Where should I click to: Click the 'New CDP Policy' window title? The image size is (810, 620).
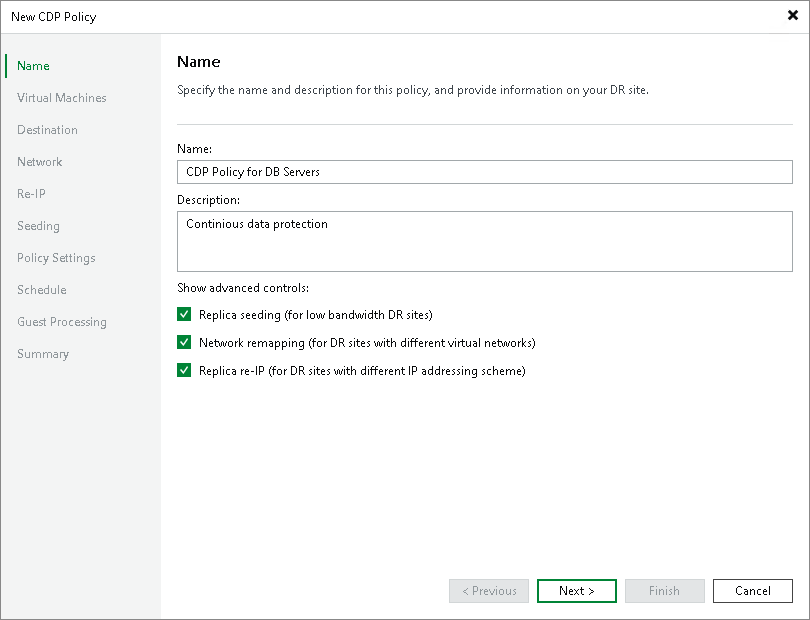tap(54, 17)
